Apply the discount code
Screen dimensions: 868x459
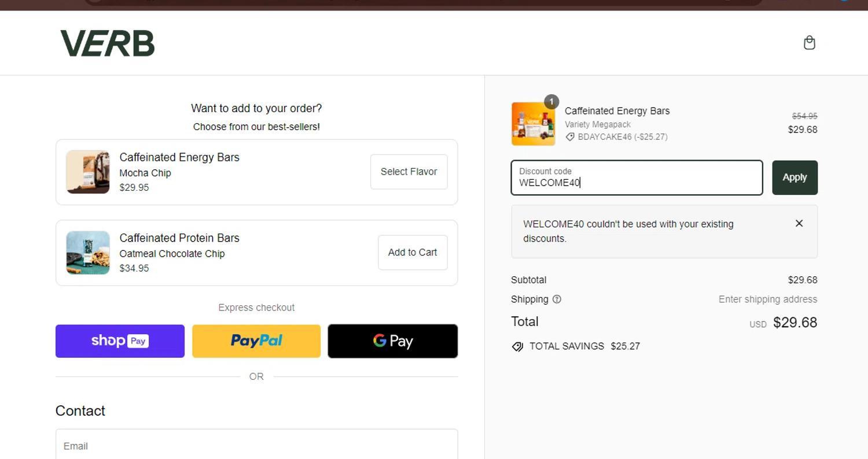[795, 177]
